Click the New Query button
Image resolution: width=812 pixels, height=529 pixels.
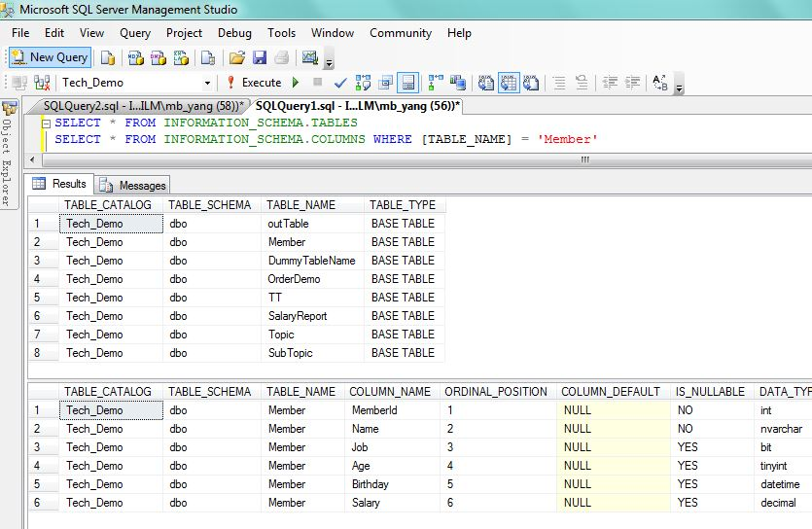click(x=51, y=57)
